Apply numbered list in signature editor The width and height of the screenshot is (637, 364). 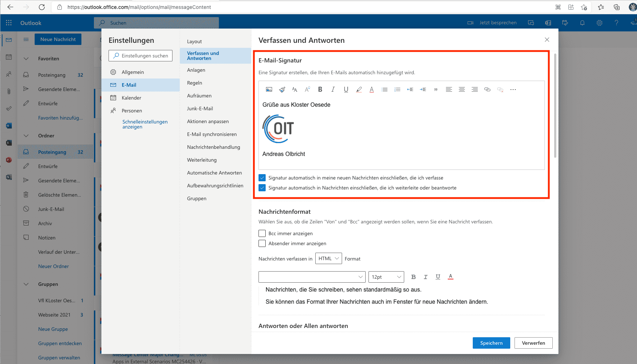[397, 90]
